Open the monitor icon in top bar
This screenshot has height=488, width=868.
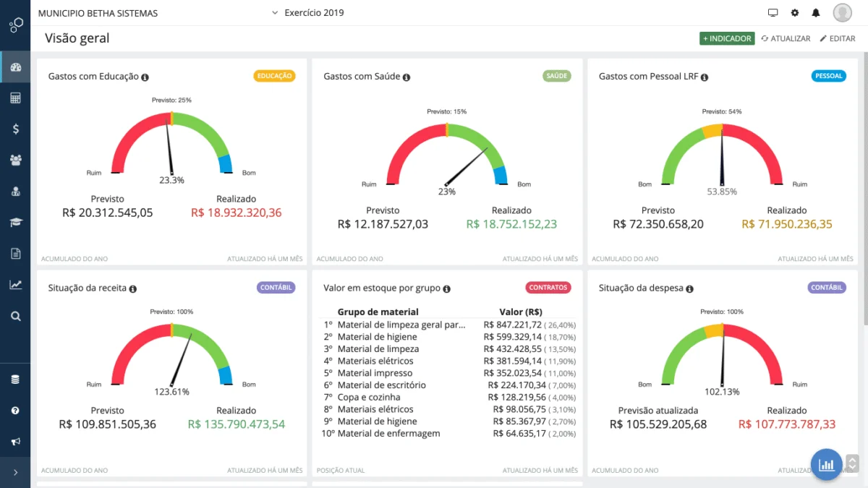[x=773, y=13]
